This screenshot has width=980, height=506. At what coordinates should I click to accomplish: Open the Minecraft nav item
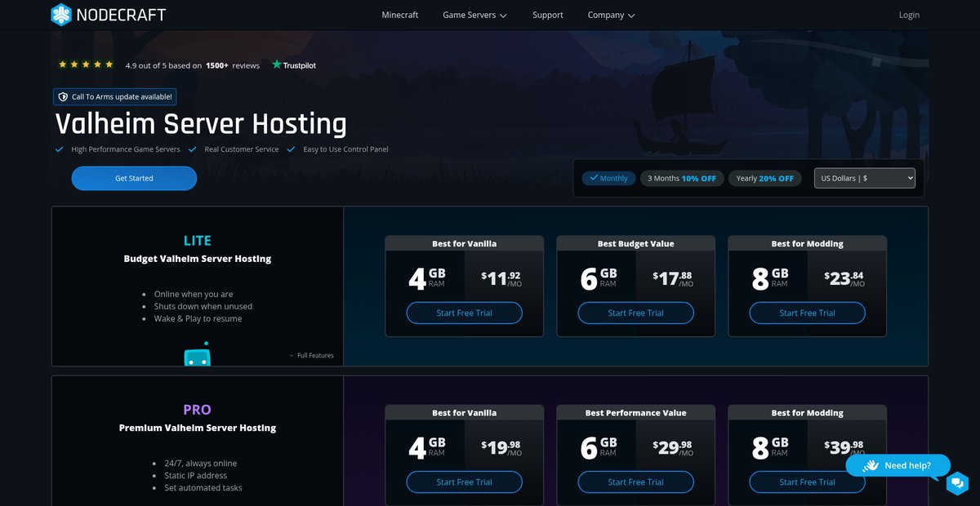tap(400, 15)
